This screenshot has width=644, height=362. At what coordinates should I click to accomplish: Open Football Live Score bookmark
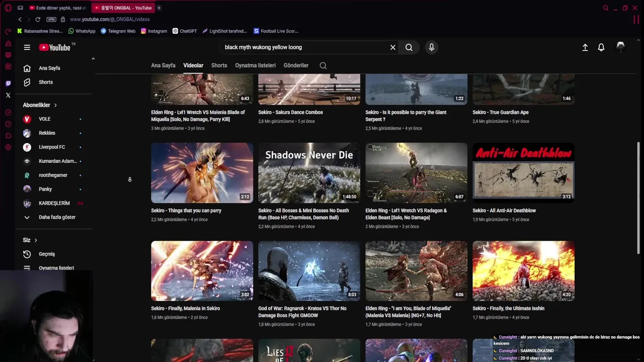point(276,31)
